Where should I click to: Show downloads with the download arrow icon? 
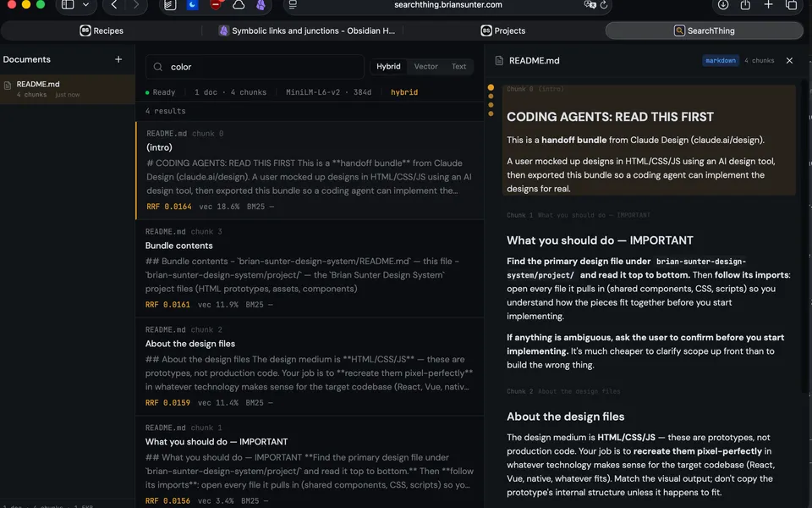click(723, 5)
